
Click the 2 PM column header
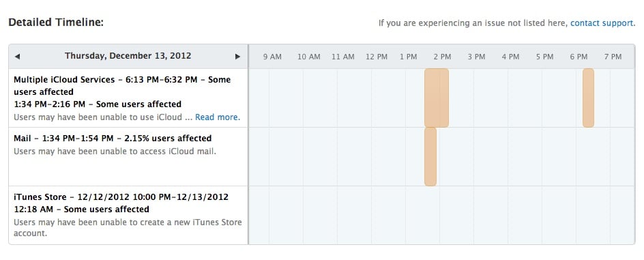pos(442,57)
